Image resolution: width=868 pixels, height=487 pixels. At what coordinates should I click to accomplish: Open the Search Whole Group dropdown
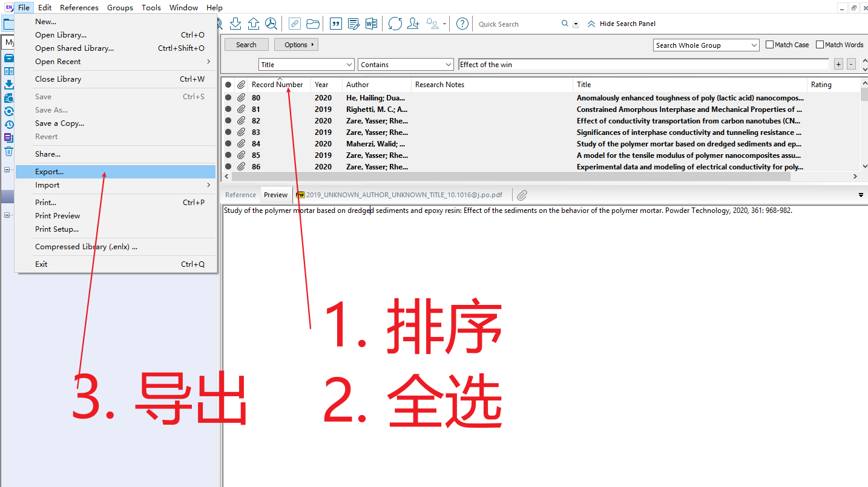706,45
